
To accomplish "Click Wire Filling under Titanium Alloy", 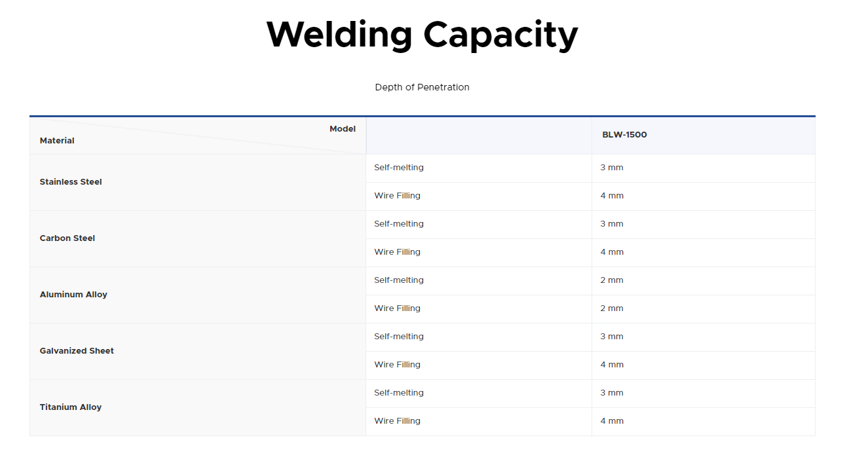I will coord(397,421).
